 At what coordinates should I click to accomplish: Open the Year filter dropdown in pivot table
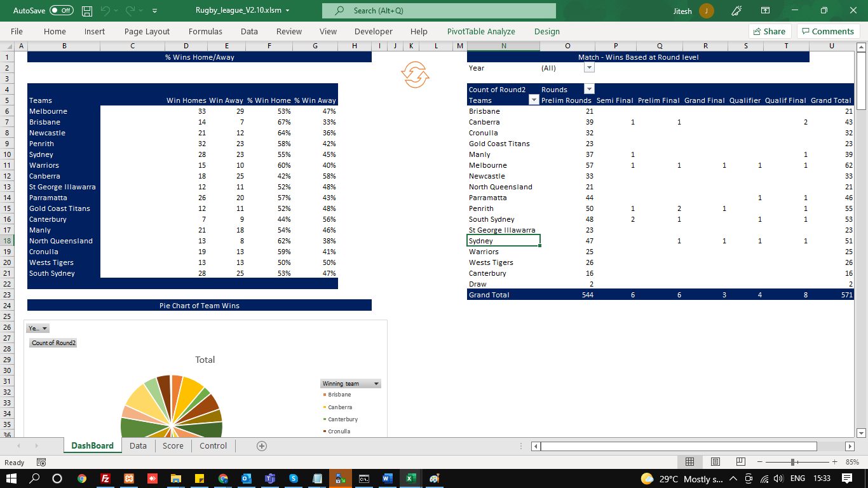coord(589,68)
